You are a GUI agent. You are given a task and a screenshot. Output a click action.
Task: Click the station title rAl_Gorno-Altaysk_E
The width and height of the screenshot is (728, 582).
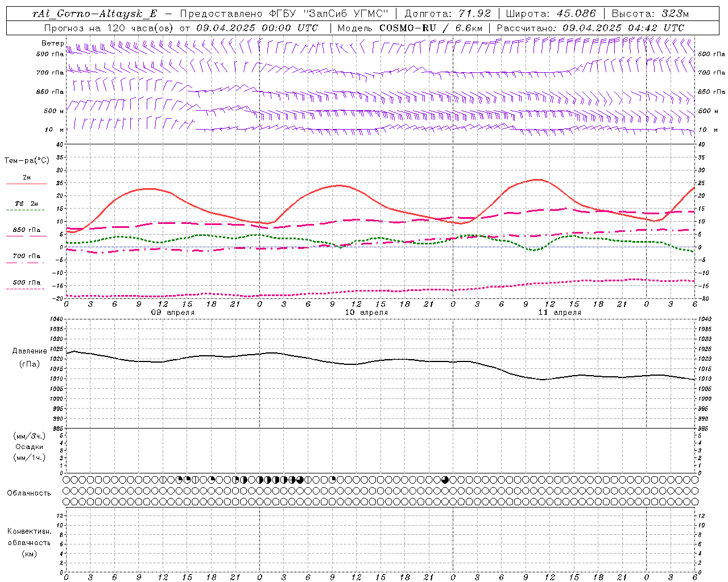click(x=96, y=14)
